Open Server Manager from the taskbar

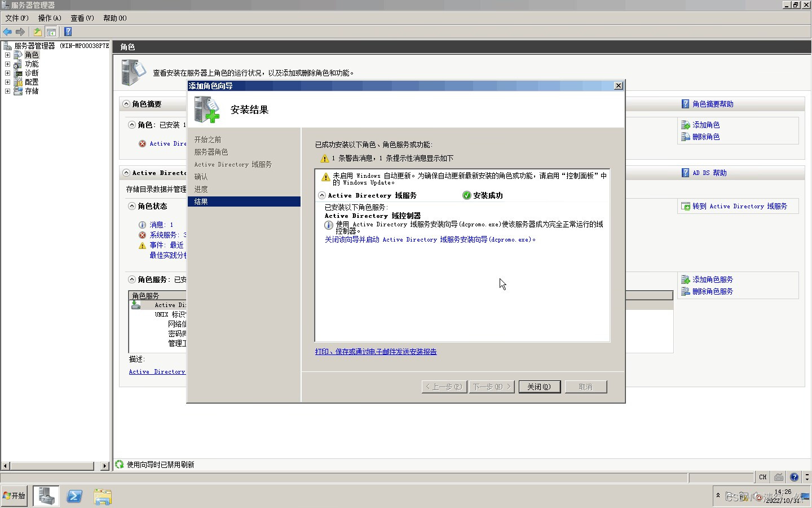point(46,496)
